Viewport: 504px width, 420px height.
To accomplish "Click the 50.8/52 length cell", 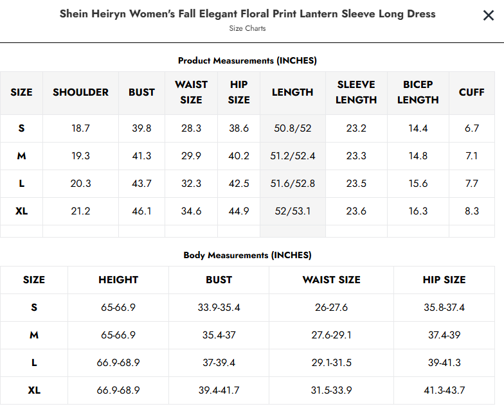I will (x=292, y=128).
